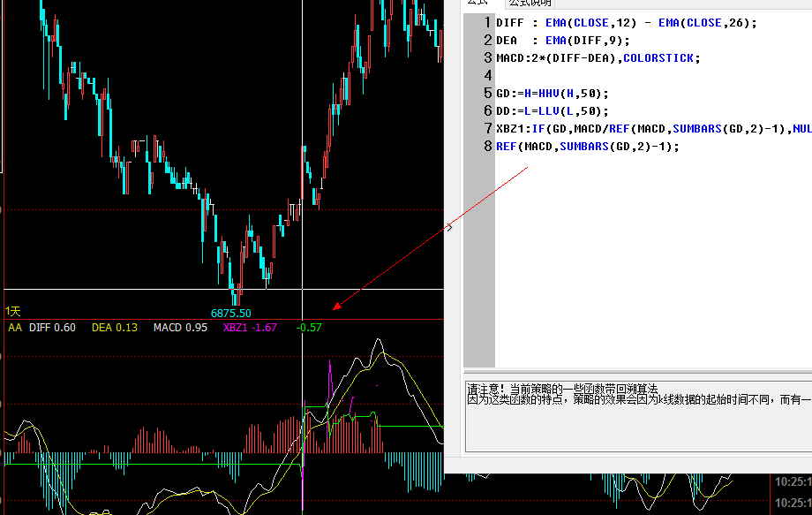Viewport: 812px width, 515px height.
Task: Switch to the 公式说明 tab
Action: [x=530, y=4]
